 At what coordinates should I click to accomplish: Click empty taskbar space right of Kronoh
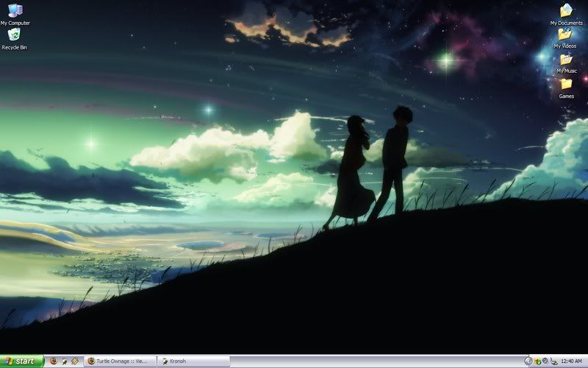367,361
